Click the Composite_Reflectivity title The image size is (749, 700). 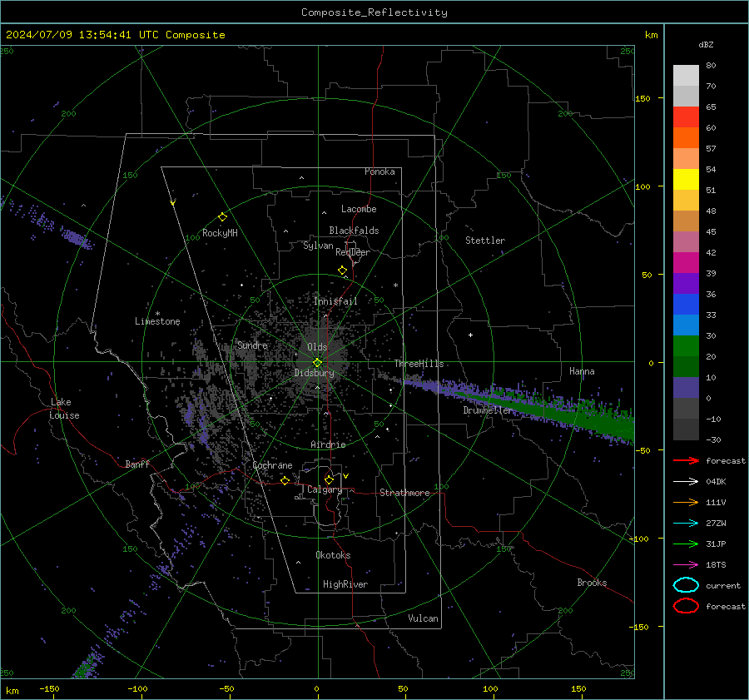click(x=374, y=12)
